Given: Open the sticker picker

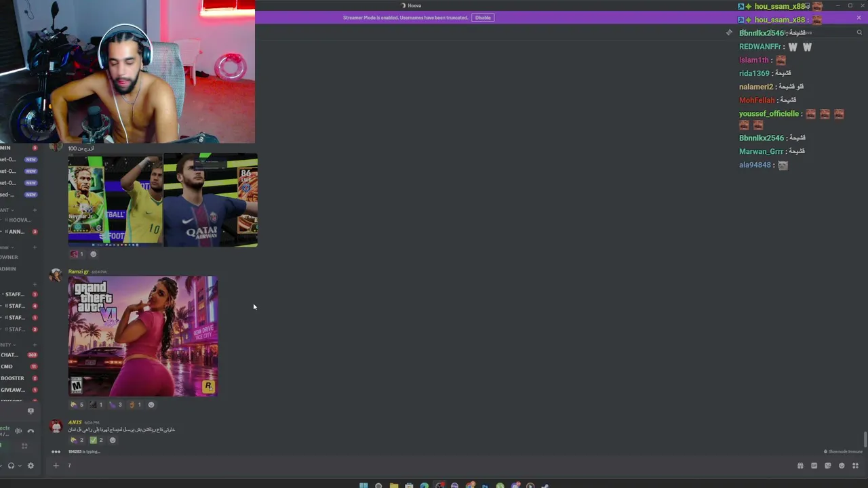Looking at the screenshot, I should click(x=828, y=466).
